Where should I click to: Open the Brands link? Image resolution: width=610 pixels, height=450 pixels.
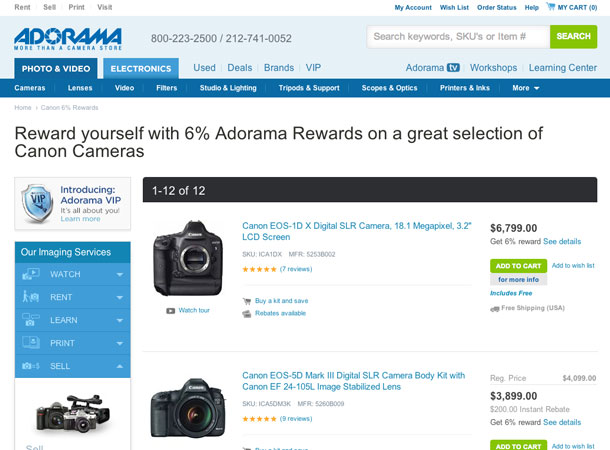(x=279, y=68)
